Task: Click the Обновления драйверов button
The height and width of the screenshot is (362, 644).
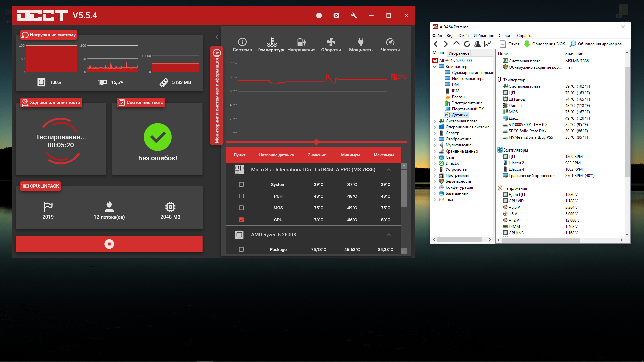Action: point(595,44)
